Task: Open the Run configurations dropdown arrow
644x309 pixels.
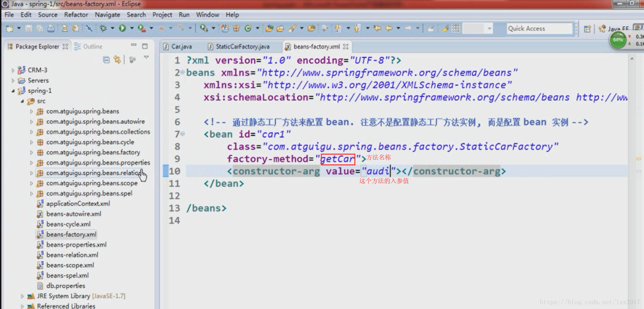Action: 132,28
